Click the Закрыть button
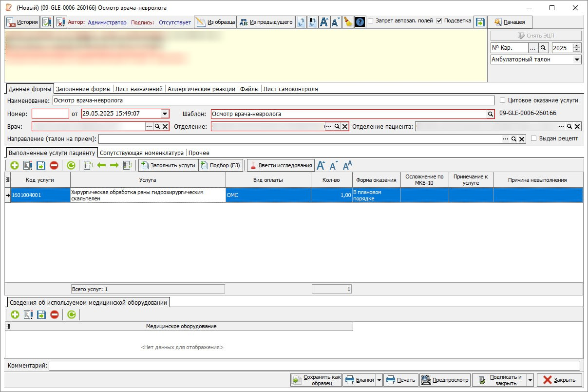Image resolution: width=588 pixels, height=392 pixels. pos(559,380)
